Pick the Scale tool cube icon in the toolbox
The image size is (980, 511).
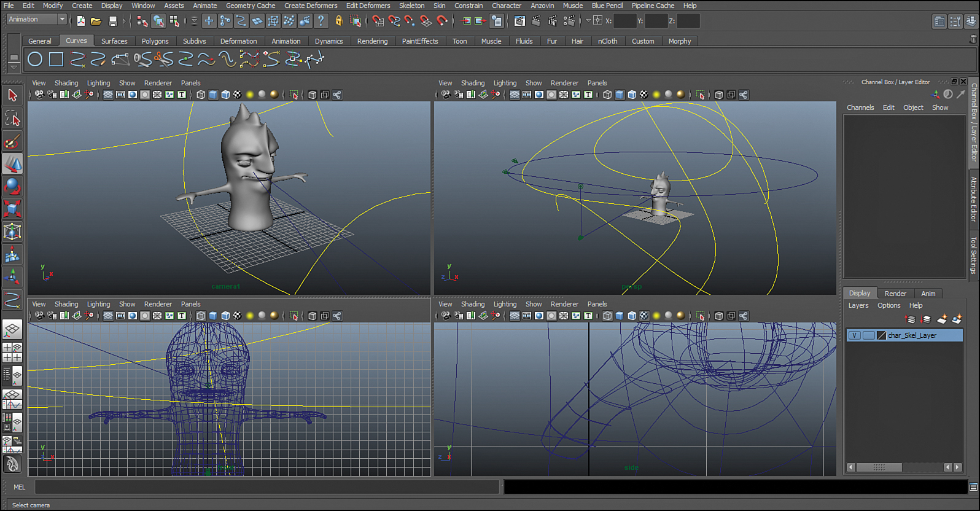(12, 209)
